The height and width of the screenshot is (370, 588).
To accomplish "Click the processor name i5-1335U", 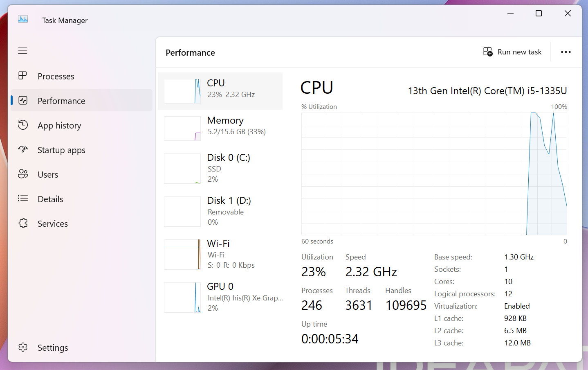I will (x=487, y=91).
